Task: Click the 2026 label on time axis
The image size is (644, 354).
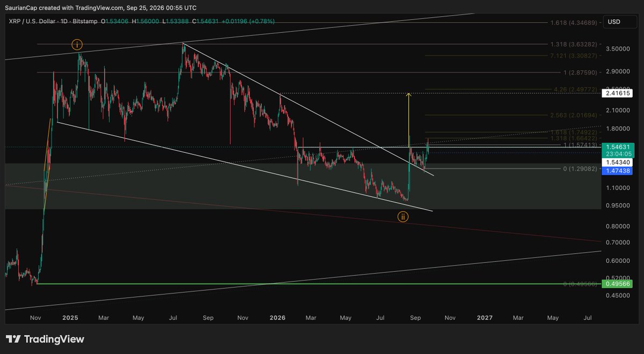Action: pyautogui.click(x=277, y=318)
